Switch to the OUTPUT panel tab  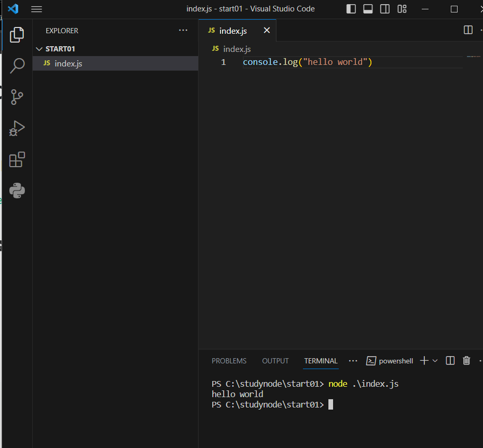coord(275,361)
